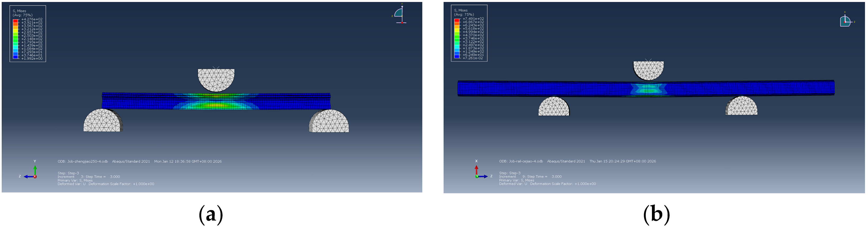Click the cyan stress zone on beam (b)
The height and width of the screenshot is (229, 868).
(648, 89)
